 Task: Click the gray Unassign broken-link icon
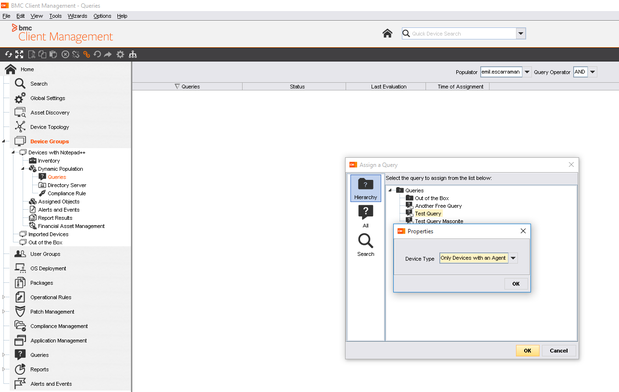click(76, 54)
